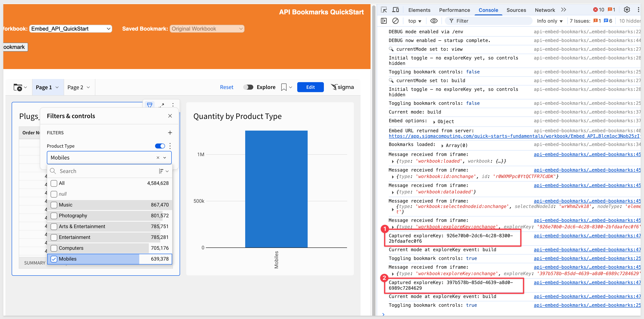Open DevTools settings gear
This screenshot has height=319, width=644.
click(627, 10)
